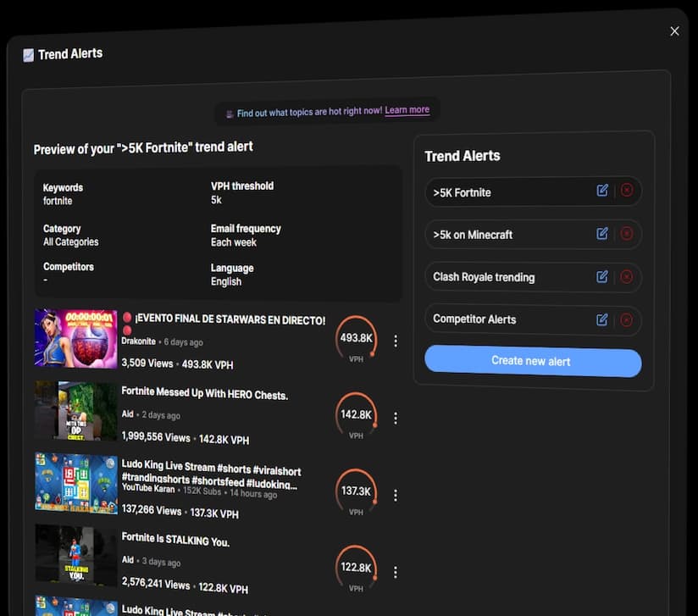Open the Fortnite HERO Chests video thumbnail

coord(76,411)
